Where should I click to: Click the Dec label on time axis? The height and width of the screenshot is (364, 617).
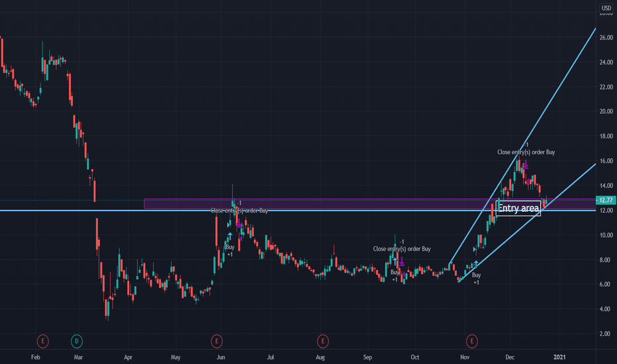[510, 357]
